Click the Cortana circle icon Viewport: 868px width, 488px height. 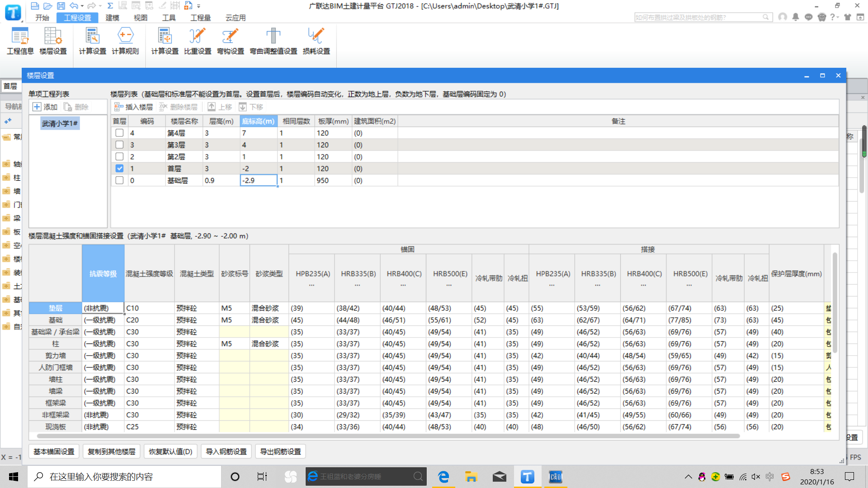click(x=235, y=477)
